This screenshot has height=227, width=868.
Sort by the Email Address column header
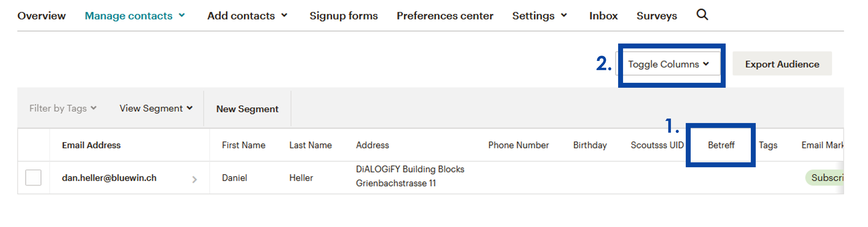click(x=91, y=145)
